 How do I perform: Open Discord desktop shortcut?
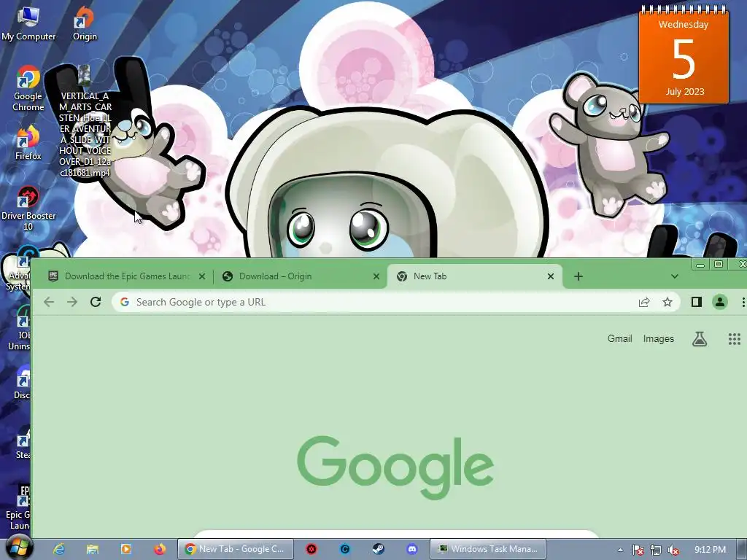pos(22,382)
